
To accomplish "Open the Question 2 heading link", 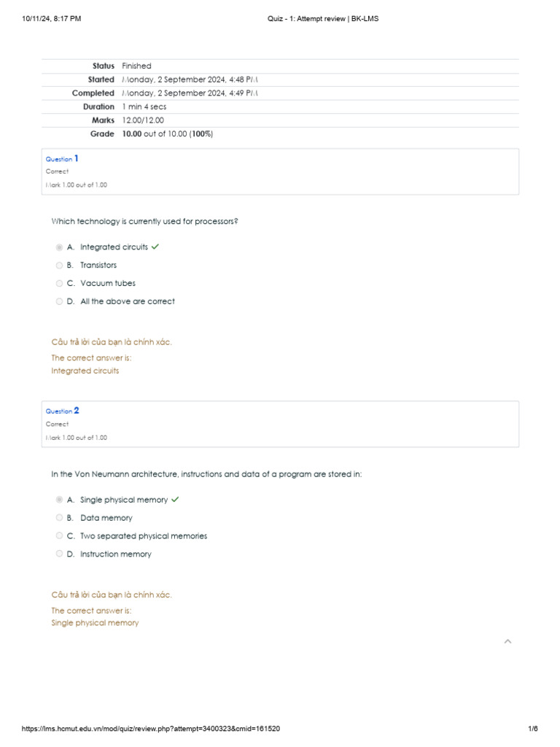I will pyautogui.click(x=62, y=411).
